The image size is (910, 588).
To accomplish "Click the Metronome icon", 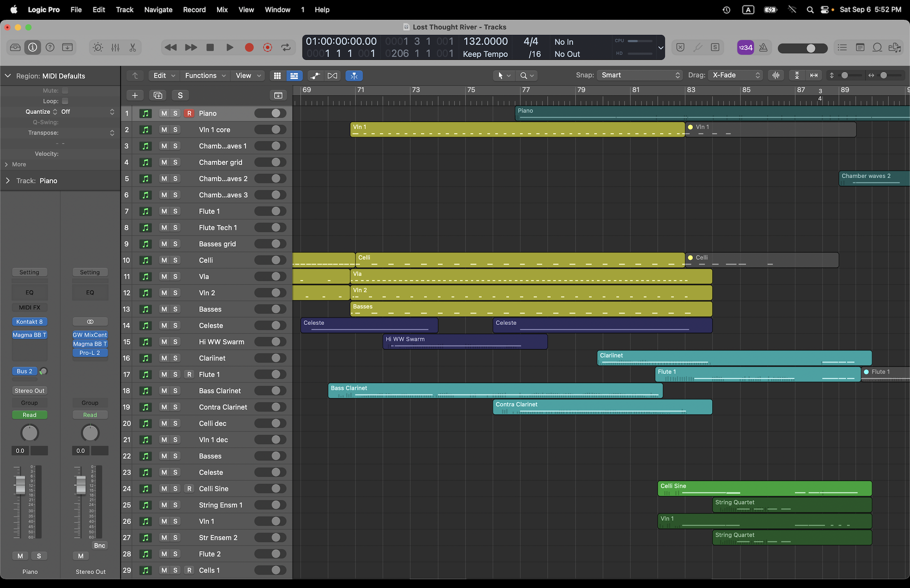I will point(763,48).
